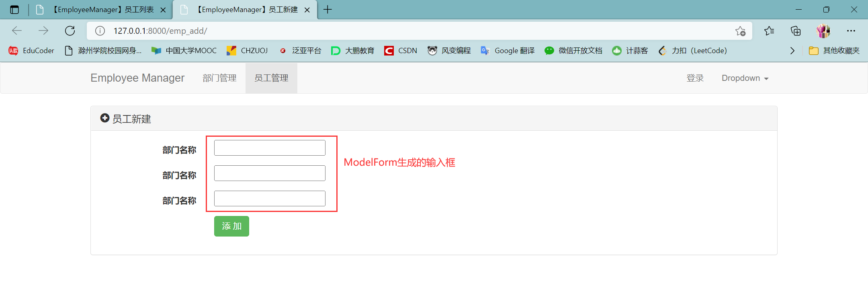The width and height of the screenshot is (868, 290).
Task: Select the 员工新建 browser tab
Action: pyautogui.click(x=245, y=10)
